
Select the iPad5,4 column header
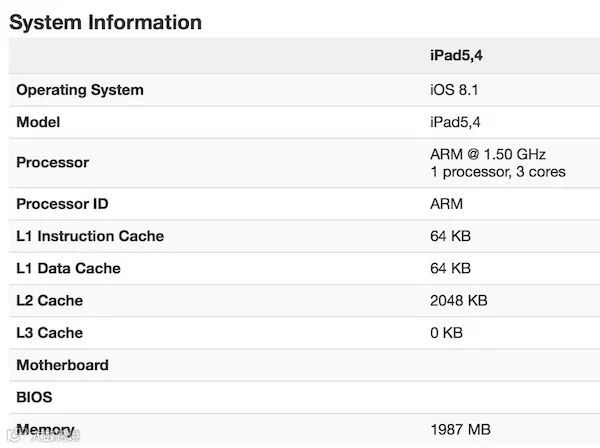click(x=457, y=56)
